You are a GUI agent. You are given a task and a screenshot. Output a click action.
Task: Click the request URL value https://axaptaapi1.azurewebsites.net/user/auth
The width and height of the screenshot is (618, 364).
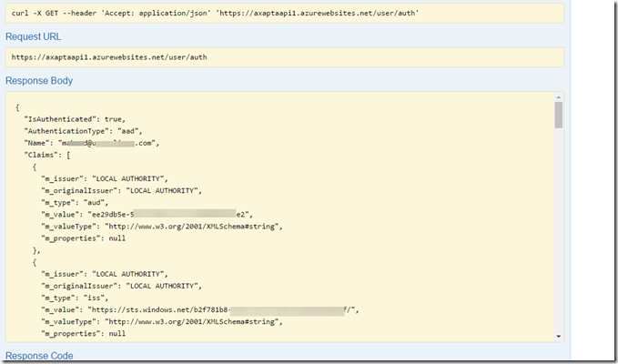pyautogui.click(x=109, y=57)
